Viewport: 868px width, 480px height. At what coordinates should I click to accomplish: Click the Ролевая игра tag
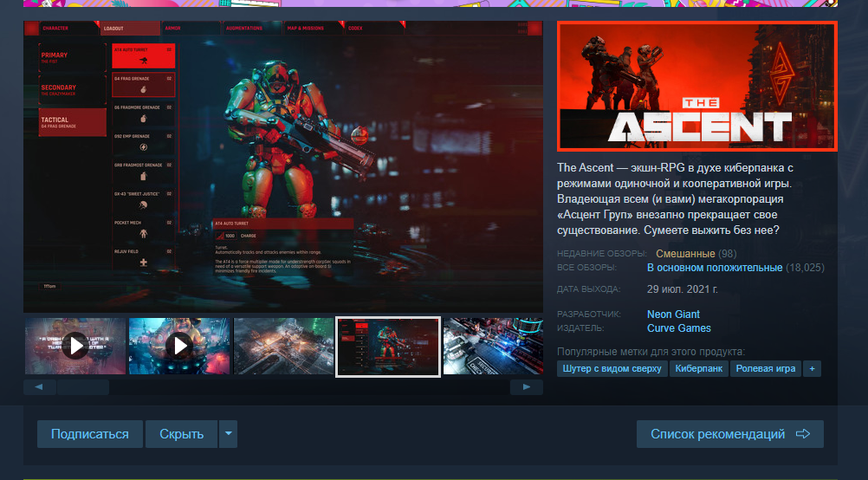(x=766, y=369)
